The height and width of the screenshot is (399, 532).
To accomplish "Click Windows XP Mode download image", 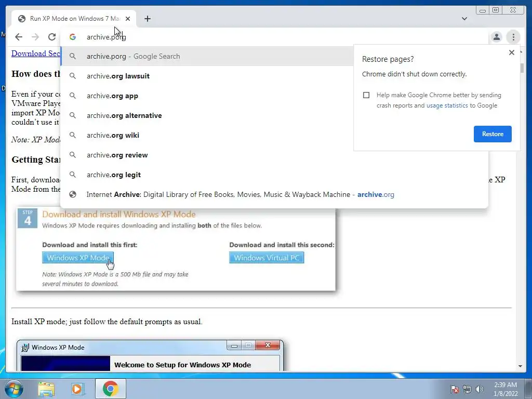I will 78,258.
